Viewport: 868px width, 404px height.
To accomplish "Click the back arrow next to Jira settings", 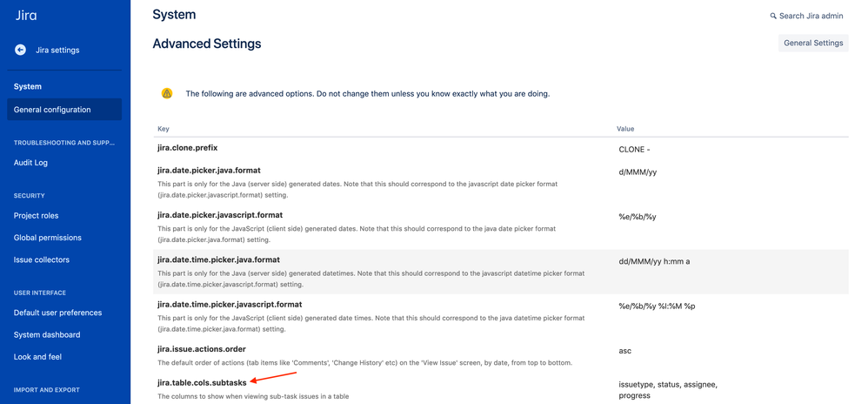I will coord(21,50).
